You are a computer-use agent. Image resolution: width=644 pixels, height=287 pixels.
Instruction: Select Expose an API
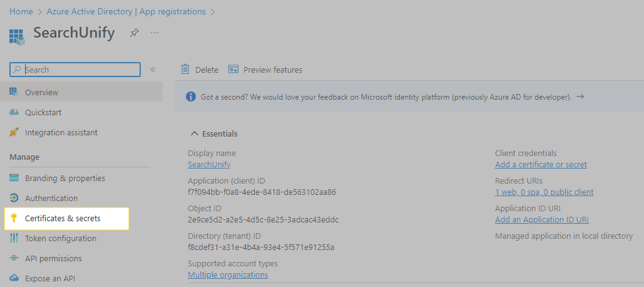pos(50,278)
